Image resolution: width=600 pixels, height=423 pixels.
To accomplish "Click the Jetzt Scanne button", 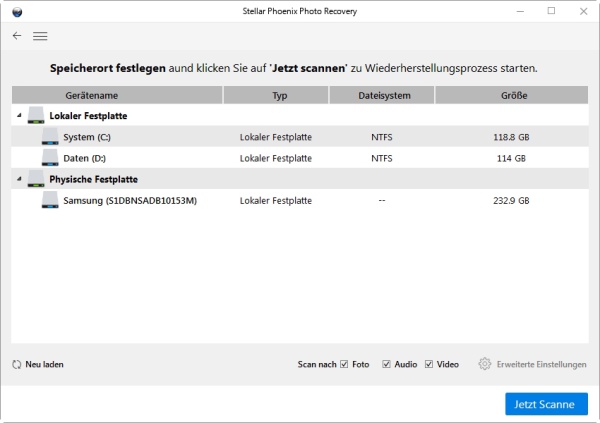I will click(x=546, y=404).
